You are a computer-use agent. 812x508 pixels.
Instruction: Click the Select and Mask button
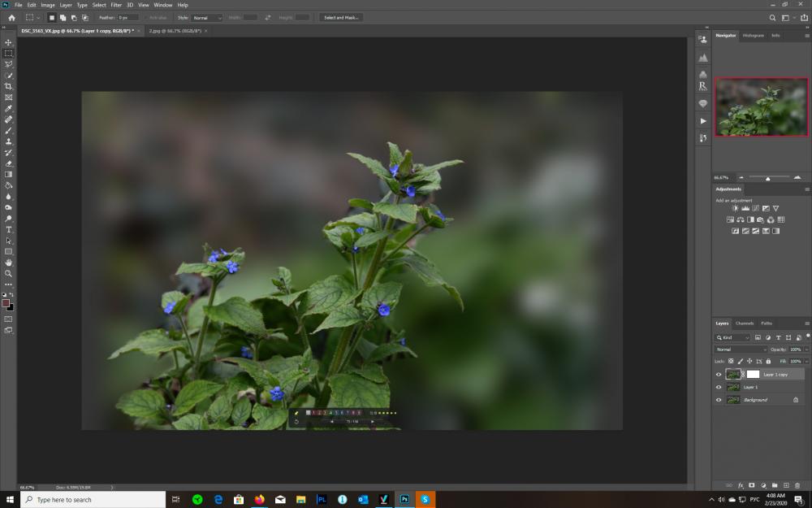click(341, 18)
